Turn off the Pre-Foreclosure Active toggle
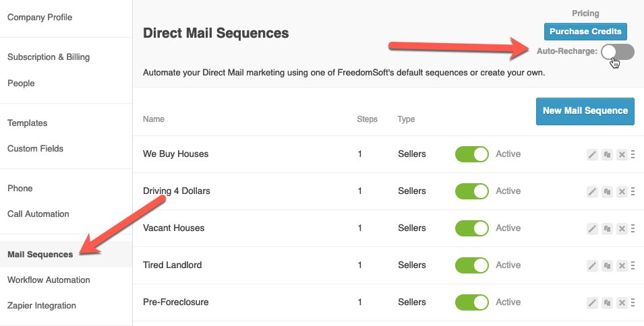The image size is (644, 326). tap(472, 302)
